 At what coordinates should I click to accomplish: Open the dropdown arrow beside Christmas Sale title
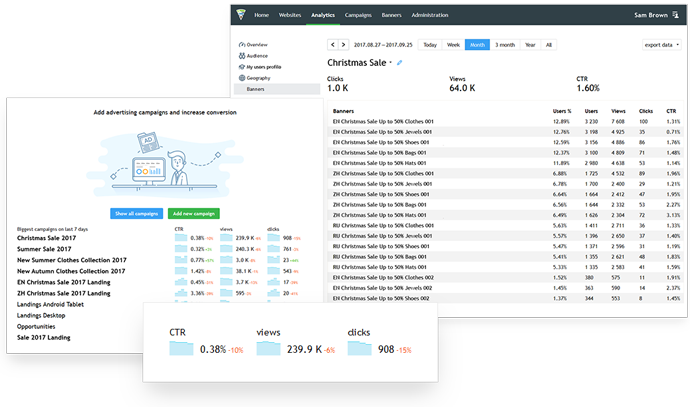pyautogui.click(x=390, y=62)
